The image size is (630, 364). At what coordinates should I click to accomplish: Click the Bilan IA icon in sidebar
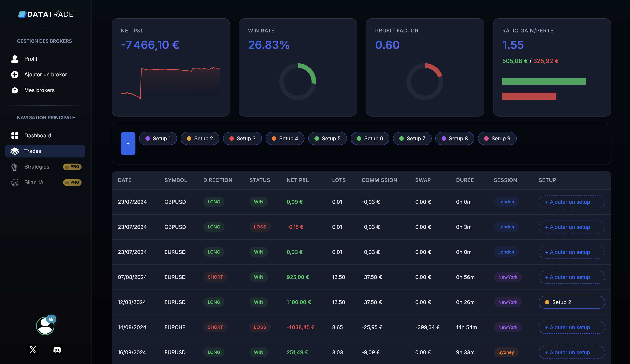click(x=15, y=182)
